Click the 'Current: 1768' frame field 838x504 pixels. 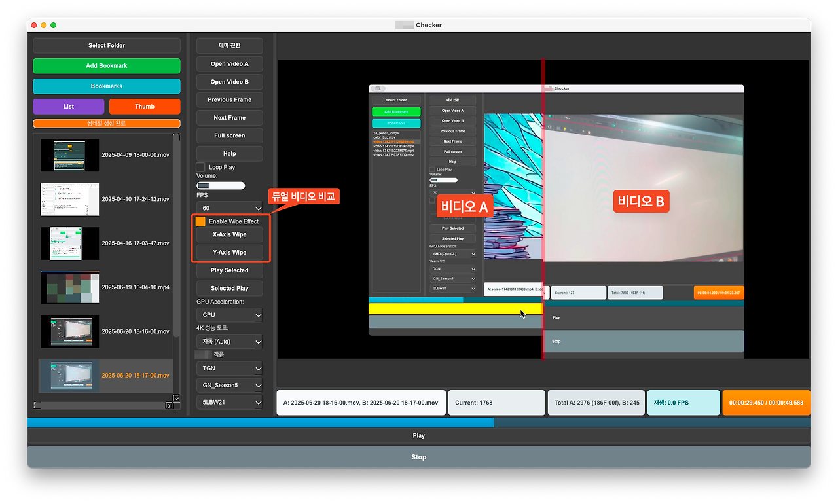(x=497, y=403)
